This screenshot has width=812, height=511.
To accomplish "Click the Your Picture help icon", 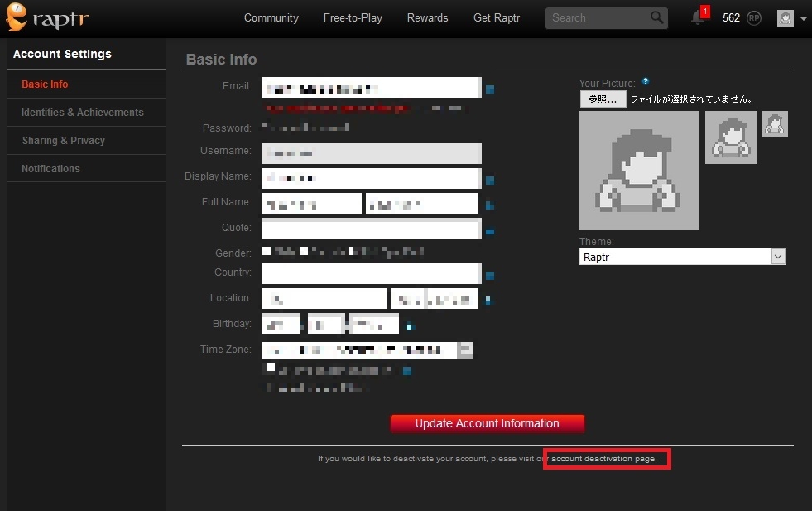I will (x=646, y=81).
